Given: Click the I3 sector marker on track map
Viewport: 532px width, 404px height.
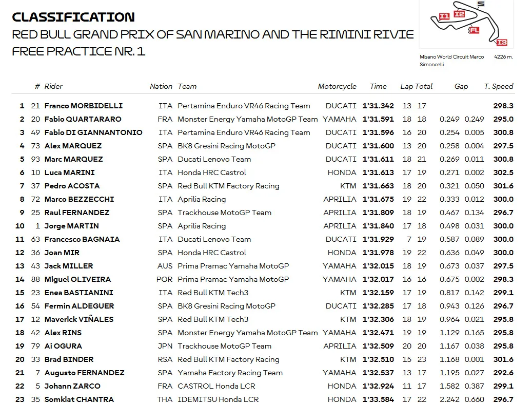Looking at the screenshot, I should pos(502,43).
